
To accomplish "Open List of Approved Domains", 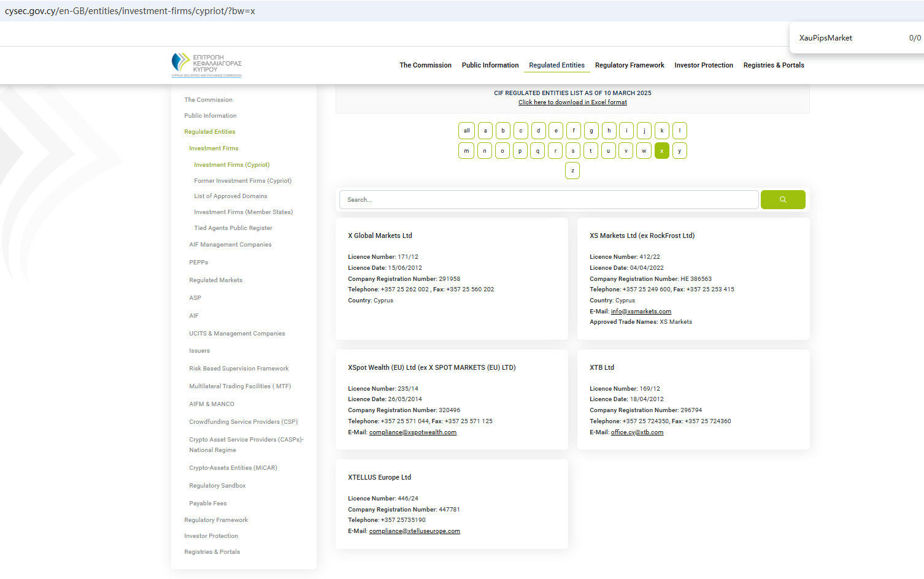I will tap(231, 196).
